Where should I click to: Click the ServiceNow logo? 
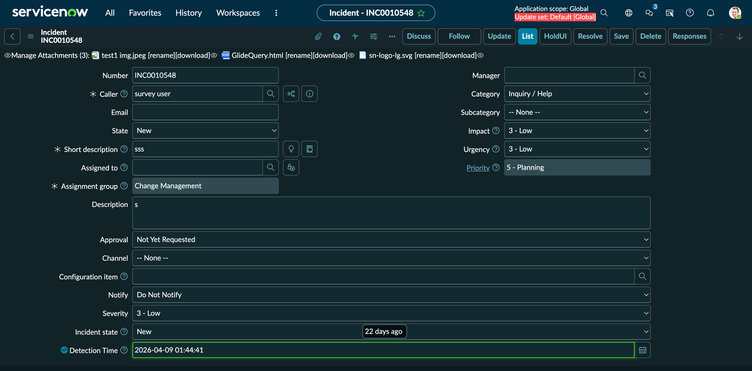pos(50,12)
